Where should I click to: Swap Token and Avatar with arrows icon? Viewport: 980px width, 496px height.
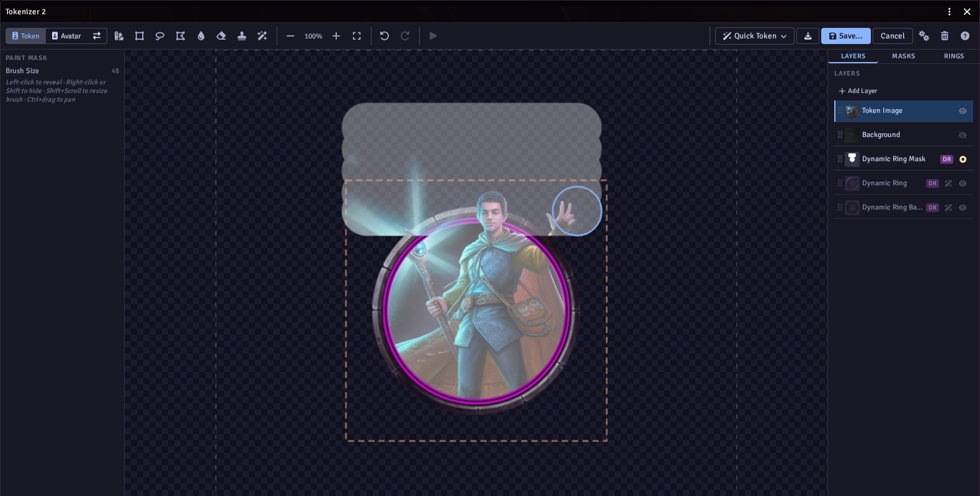pos(97,36)
